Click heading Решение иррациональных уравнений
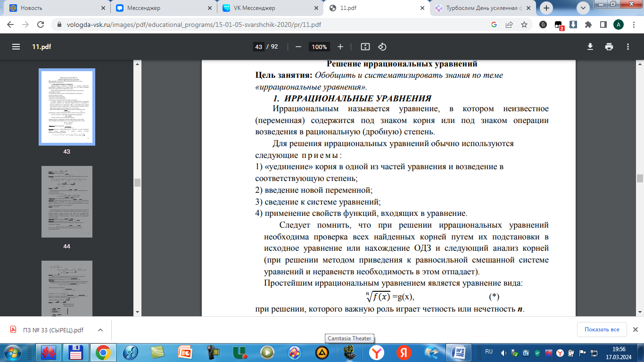 pos(402,64)
